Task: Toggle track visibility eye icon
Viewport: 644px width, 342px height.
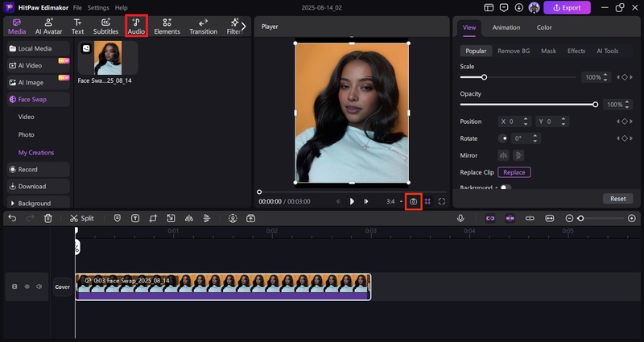Action: (27, 286)
